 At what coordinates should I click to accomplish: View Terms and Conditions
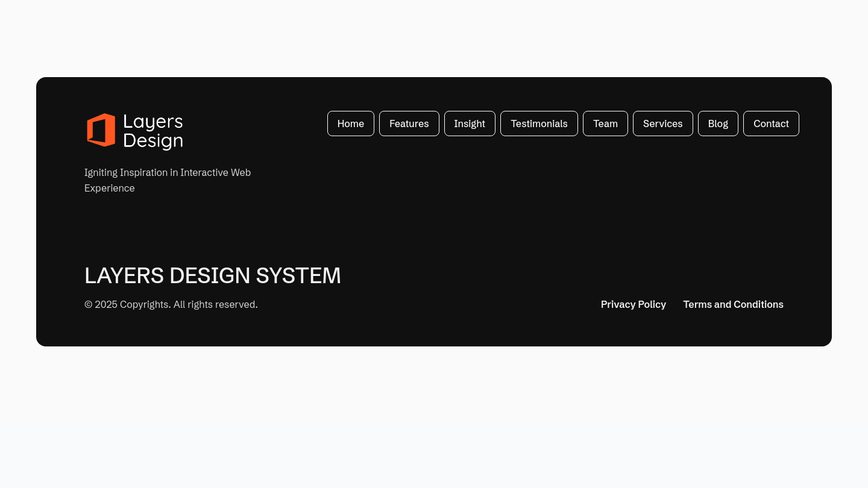tap(733, 304)
